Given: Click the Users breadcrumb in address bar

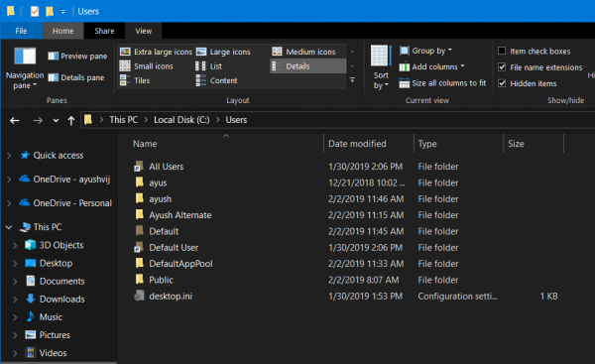Looking at the screenshot, I should [236, 120].
